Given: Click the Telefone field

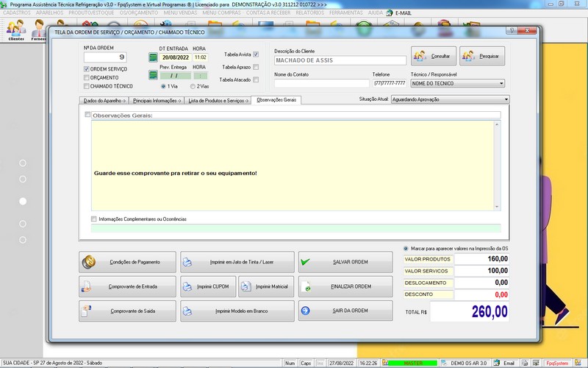Looking at the screenshot, I should coord(390,83).
